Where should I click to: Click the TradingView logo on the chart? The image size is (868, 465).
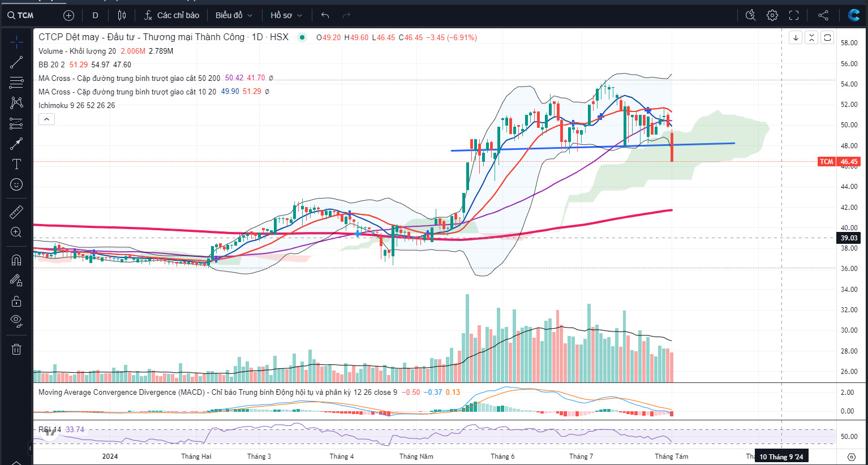pyautogui.click(x=49, y=433)
